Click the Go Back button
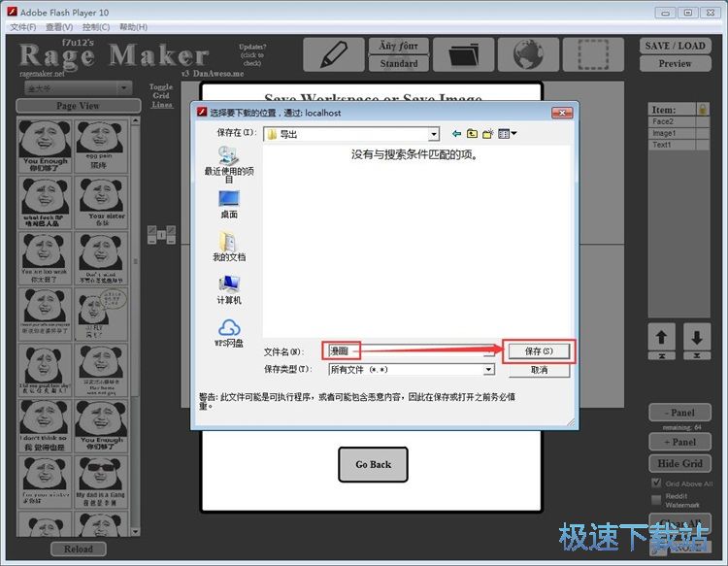 pyautogui.click(x=374, y=464)
